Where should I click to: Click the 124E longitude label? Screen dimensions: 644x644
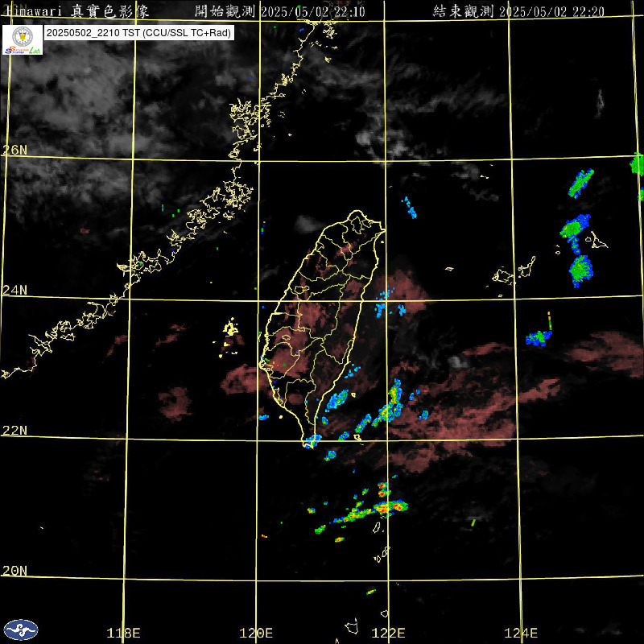[521, 633]
